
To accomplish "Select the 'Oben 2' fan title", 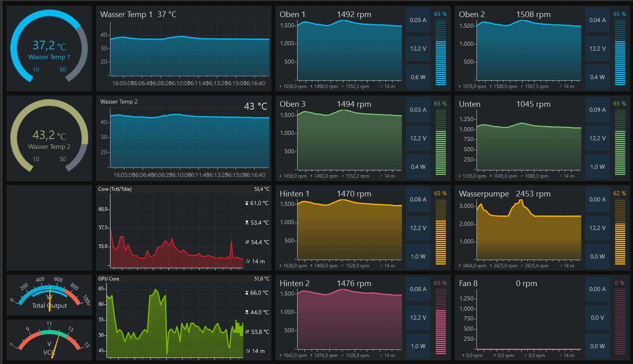I will (472, 14).
